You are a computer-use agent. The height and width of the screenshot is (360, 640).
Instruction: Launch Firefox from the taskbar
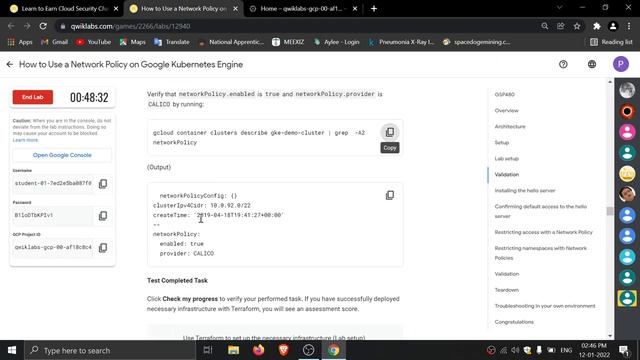[x=259, y=350]
